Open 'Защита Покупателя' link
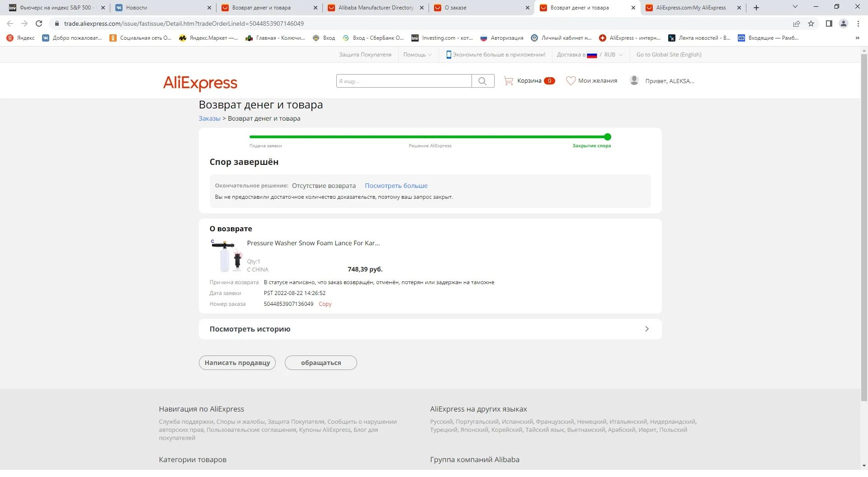 (x=365, y=55)
